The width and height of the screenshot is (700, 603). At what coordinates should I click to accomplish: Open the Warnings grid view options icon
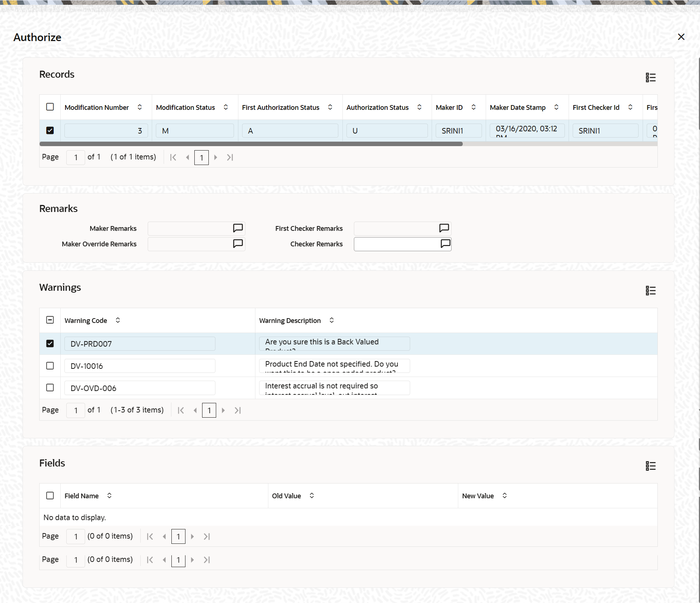(650, 290)
